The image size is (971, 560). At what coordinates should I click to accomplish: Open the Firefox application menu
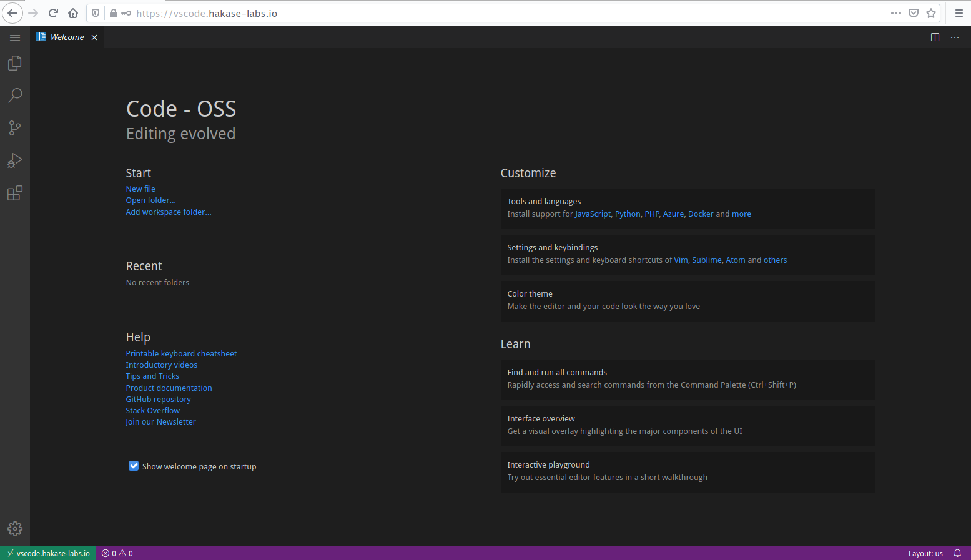pyautogui.click(x=959, y=13)
